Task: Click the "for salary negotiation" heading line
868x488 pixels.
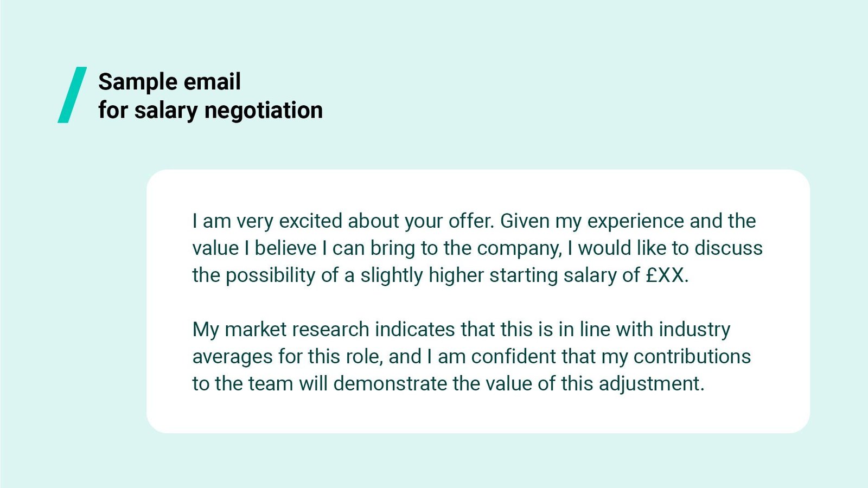Action: [x=210, y=110]
